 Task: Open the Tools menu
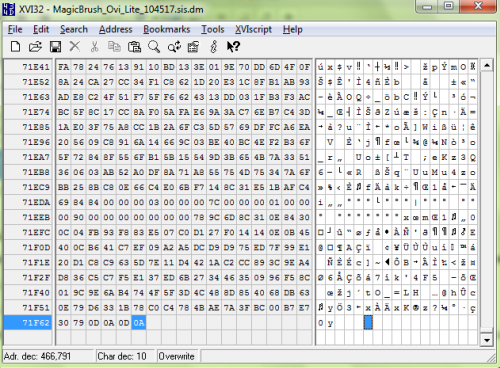[213, 29]
